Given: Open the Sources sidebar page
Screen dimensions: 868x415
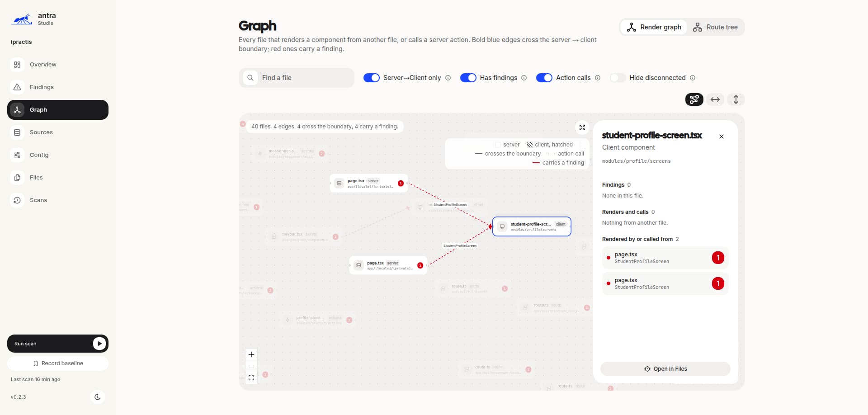Looking at the screenshot, I should (x=58, y=132).
